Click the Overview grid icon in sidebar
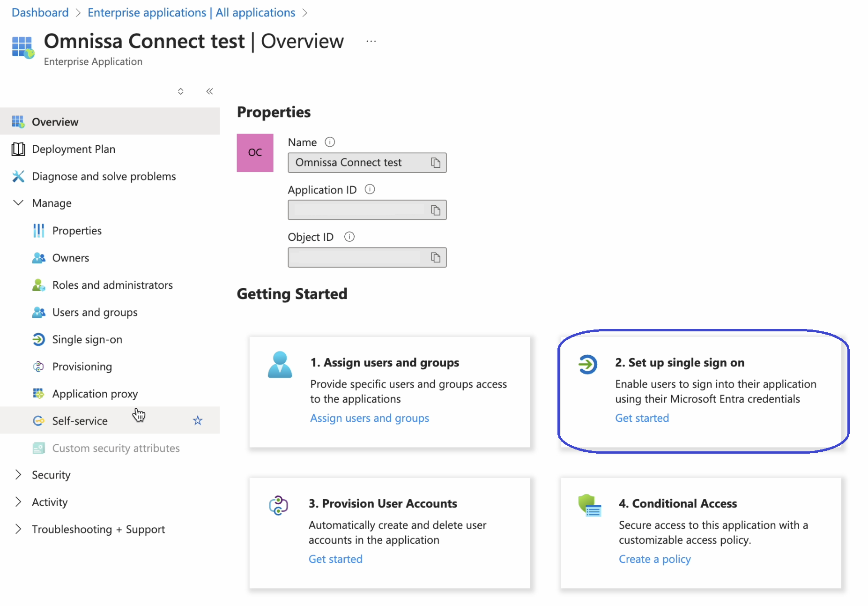868x606 pixels. (x=18, y=122)
